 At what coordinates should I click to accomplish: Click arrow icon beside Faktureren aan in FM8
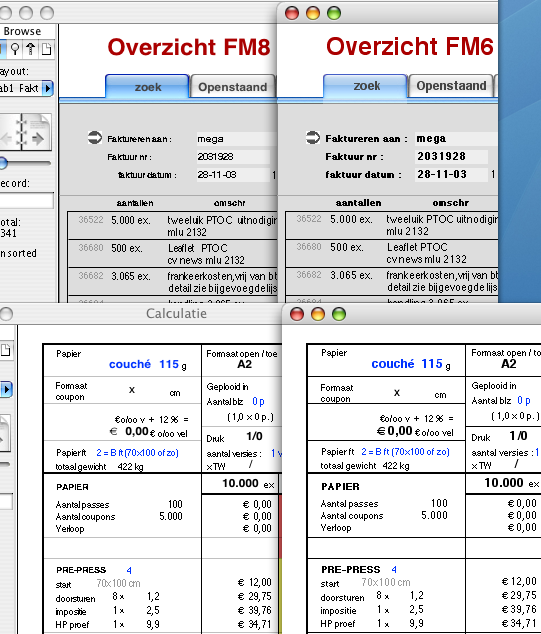tap(95, 137)
